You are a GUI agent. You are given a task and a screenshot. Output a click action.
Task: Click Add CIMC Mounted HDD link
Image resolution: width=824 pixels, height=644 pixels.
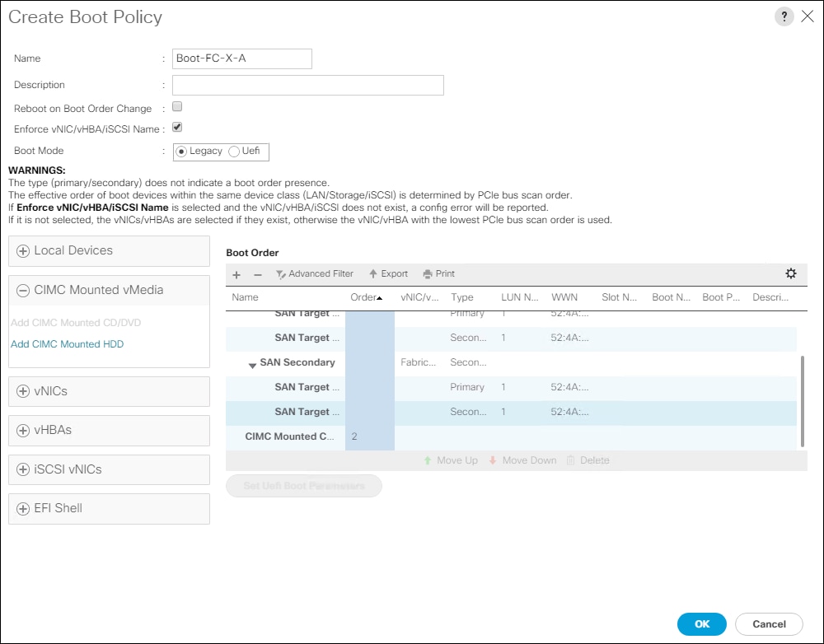pos(68,344)
